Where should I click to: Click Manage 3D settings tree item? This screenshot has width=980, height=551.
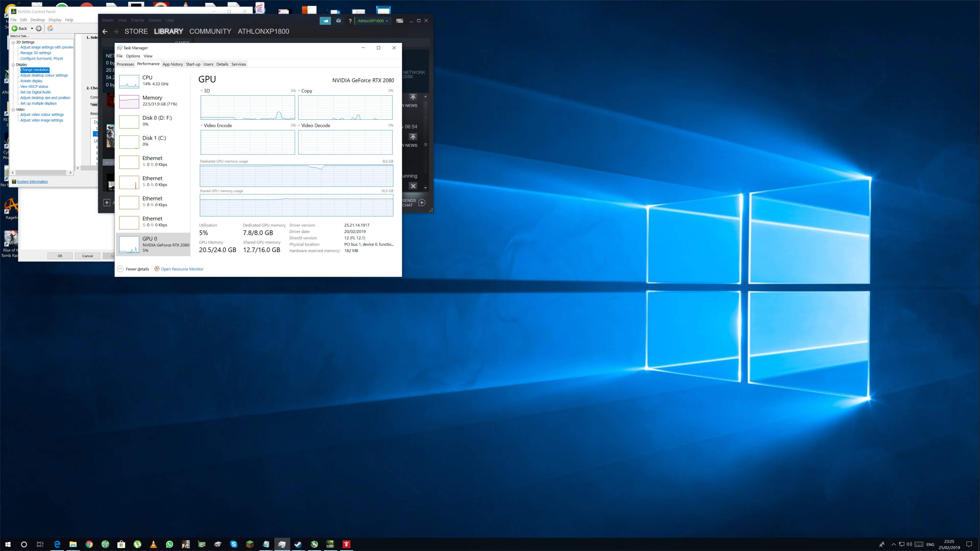pos(36,53)
